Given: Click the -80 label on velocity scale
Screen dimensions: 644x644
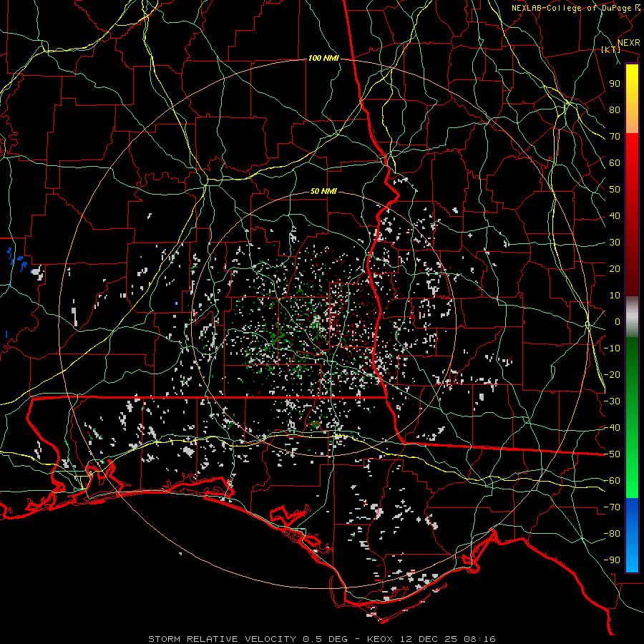Looking at the screenshot, I should pos(612,534).
